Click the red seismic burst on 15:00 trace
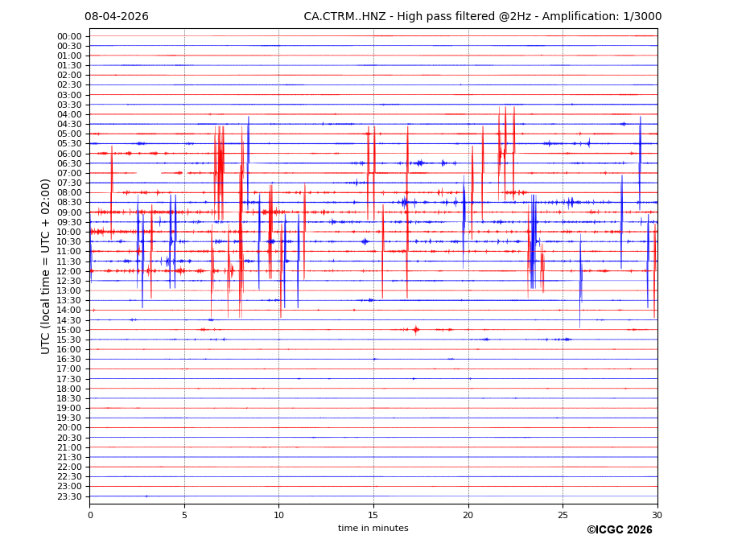The height and width of the screenshot is (560, 746). coord(415,329)
